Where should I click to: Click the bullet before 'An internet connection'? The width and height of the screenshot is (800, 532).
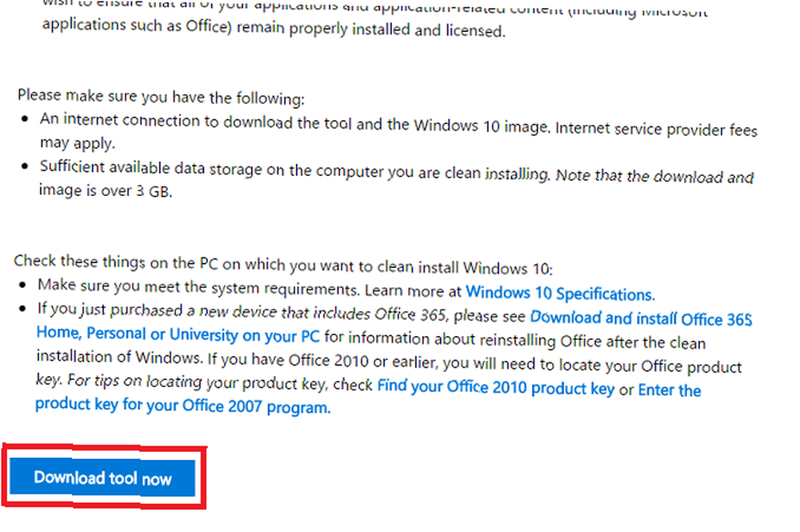pos(25,118)
